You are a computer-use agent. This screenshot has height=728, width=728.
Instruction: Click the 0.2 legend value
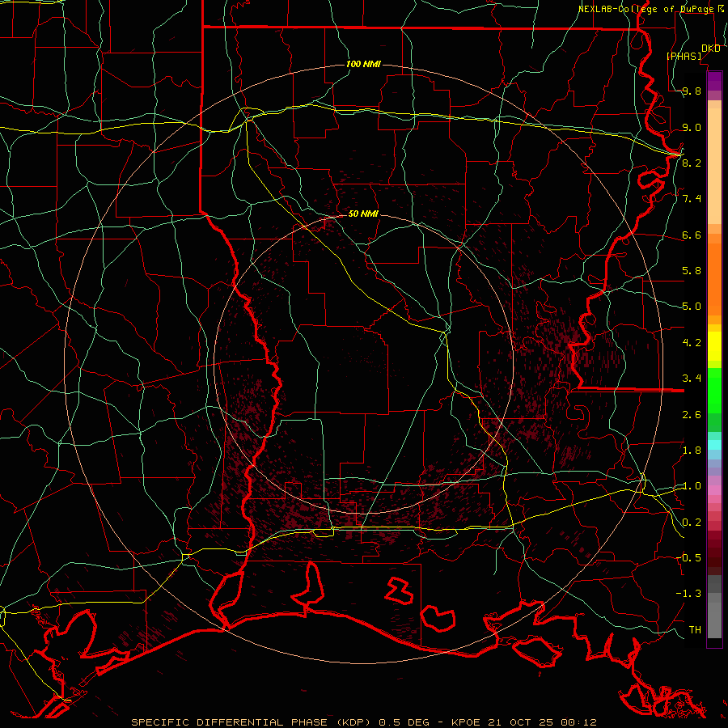[x=692, y=523]
